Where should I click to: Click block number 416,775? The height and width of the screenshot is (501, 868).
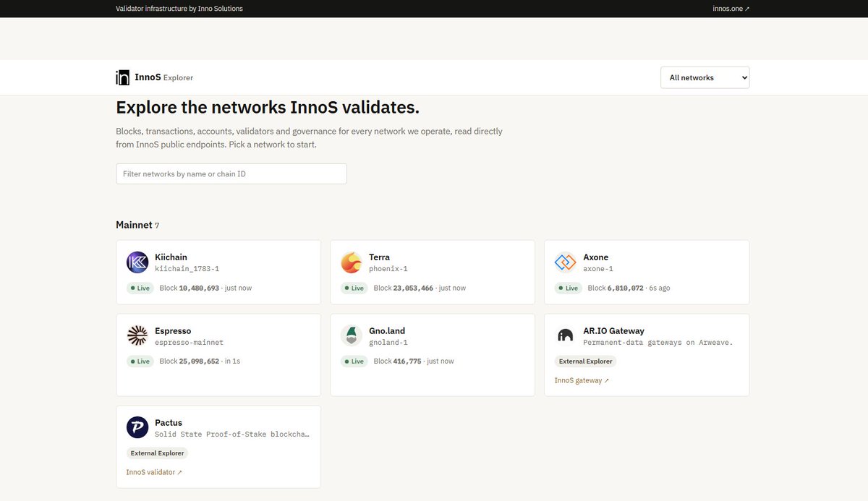point(407,361)
